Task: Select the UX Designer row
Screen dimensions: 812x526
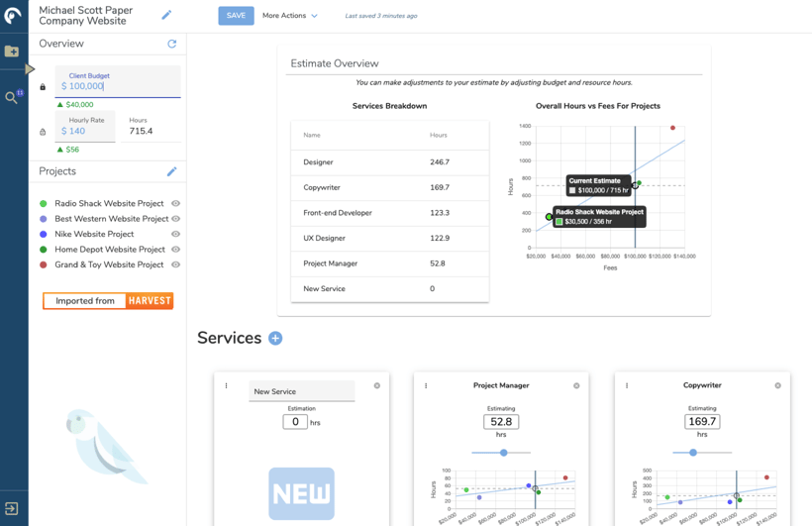Action: click(390, 239)
